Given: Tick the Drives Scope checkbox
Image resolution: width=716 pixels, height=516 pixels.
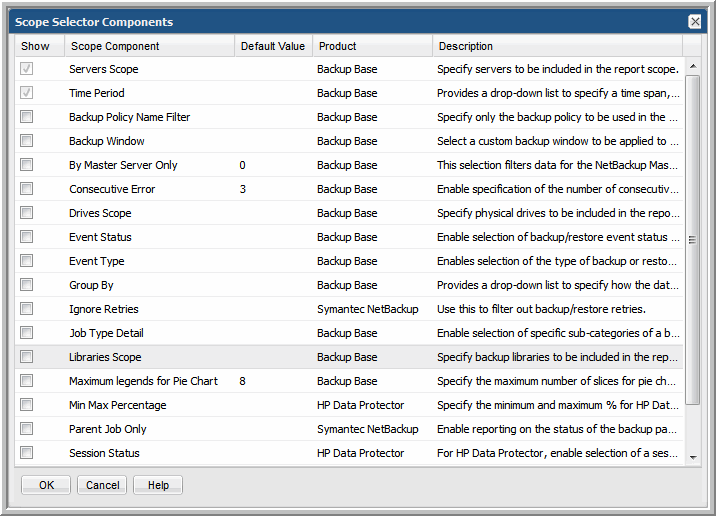Looking at the screenshot, I should pyautogui.click(x=27, y=213).
